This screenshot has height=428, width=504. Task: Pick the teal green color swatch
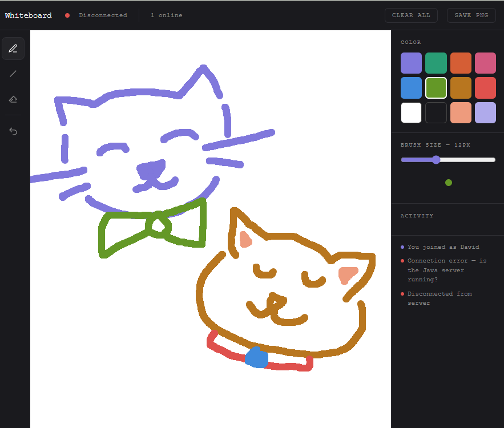(x=436, y=63)
